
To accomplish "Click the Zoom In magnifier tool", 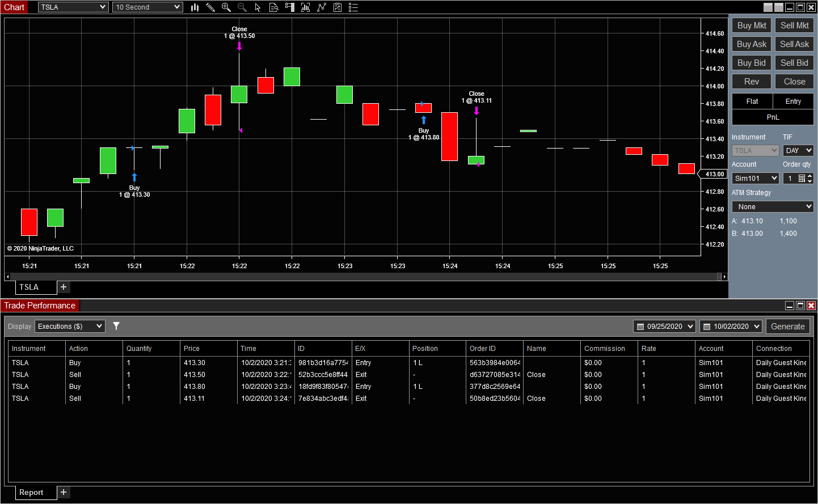I will click(x=226, y=7).
